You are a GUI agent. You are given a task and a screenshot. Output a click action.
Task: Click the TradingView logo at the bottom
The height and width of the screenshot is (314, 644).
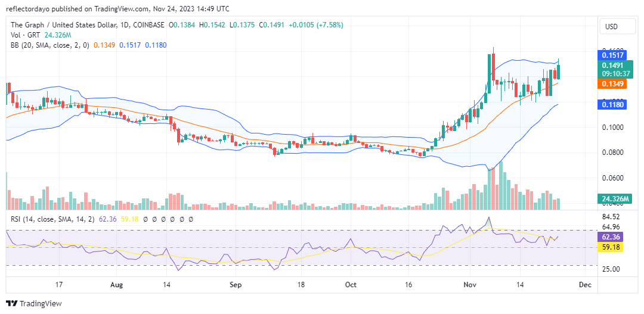(x=34, y=304)
